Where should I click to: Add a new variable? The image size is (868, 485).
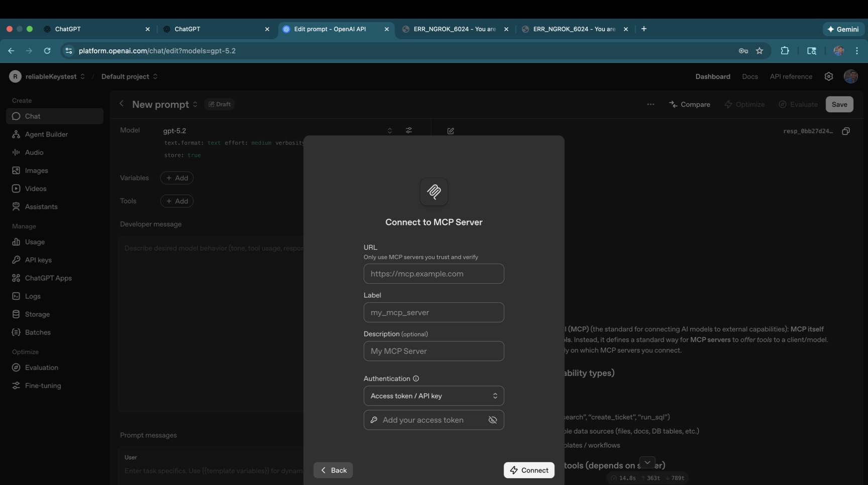coord(177,178)
